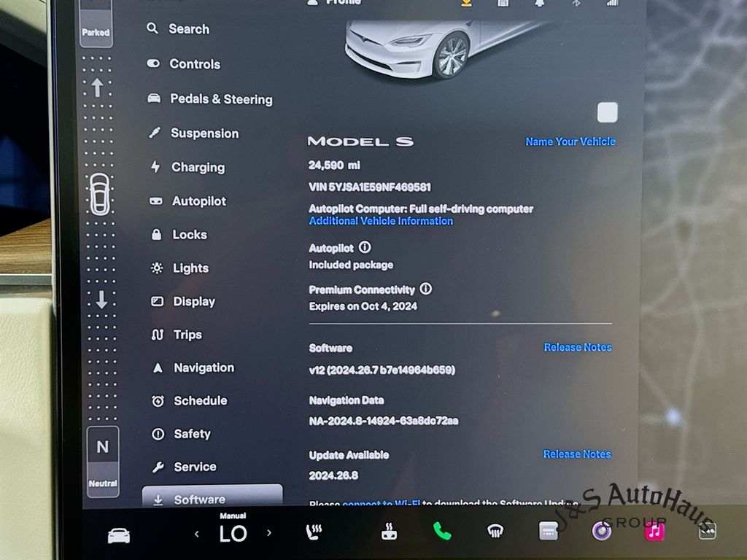The height and width of the screenshot is (560, 747).
Task: Toggle the windshield defrost icon
Action: coord(496,532)
